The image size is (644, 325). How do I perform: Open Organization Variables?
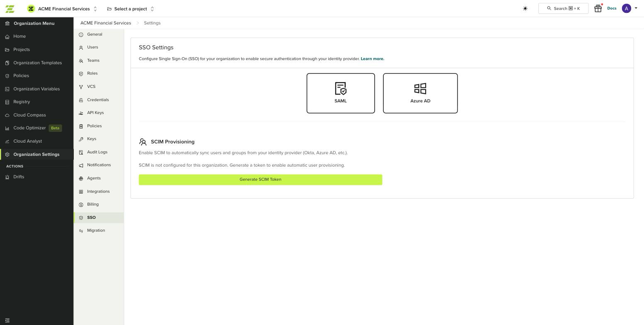36,89
